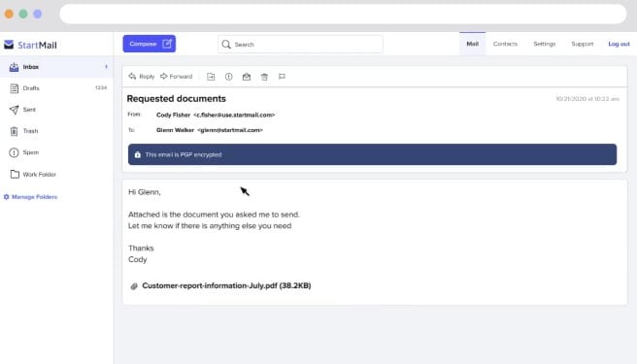Screen dimensions: 637x364
Task: Click the Search input field
Action: (300, 44)
